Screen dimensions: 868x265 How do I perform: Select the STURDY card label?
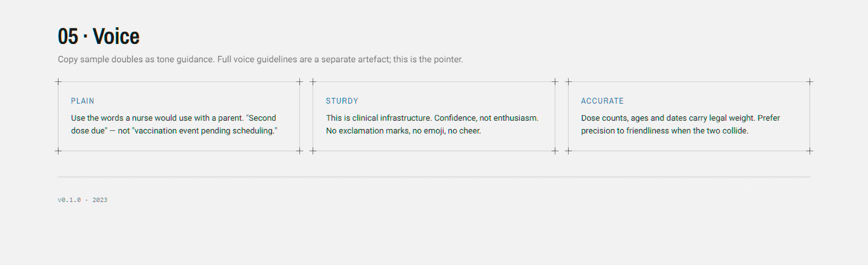(x=342, y=101)
